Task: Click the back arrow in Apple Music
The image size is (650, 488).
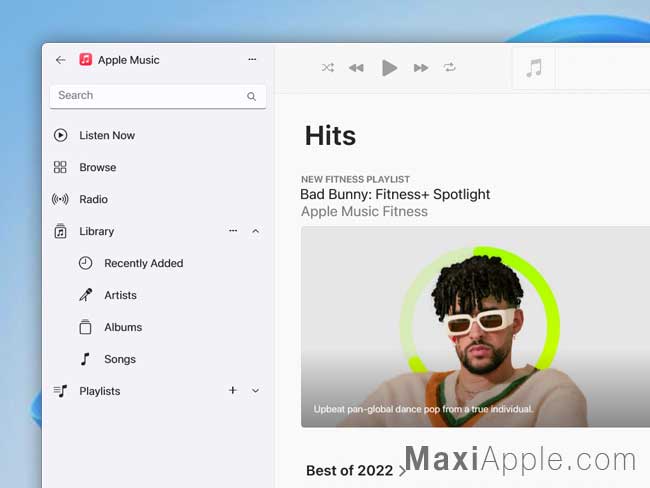Action: (61, 60)
